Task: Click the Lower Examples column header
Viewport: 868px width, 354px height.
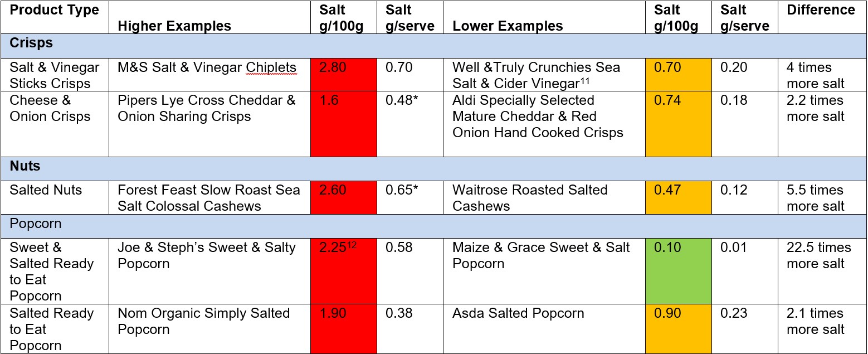Action: 544,17
